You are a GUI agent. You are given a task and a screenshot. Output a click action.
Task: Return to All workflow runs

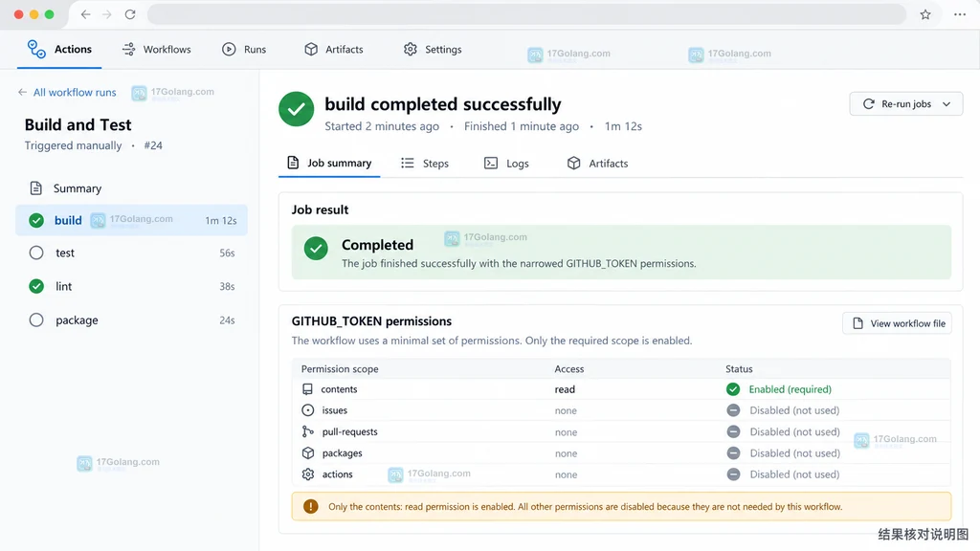tap(67, 93)
